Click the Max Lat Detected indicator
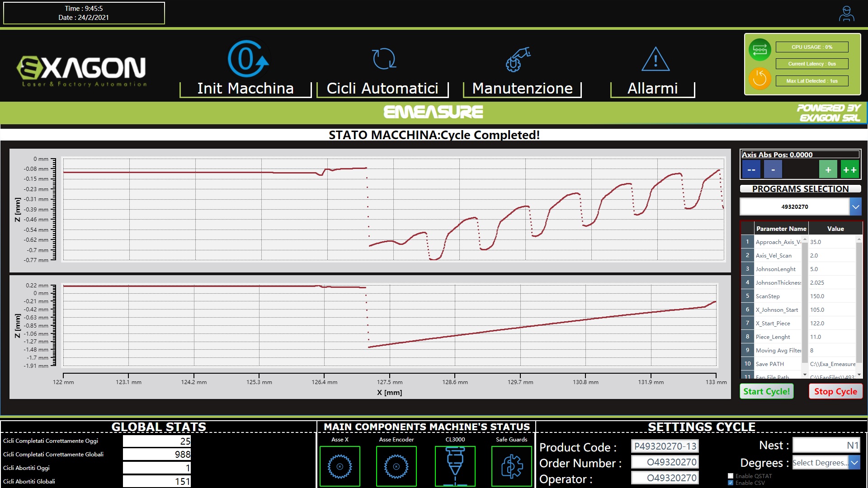Viewport: 868px width, 488px height. (x=812, y=81)
